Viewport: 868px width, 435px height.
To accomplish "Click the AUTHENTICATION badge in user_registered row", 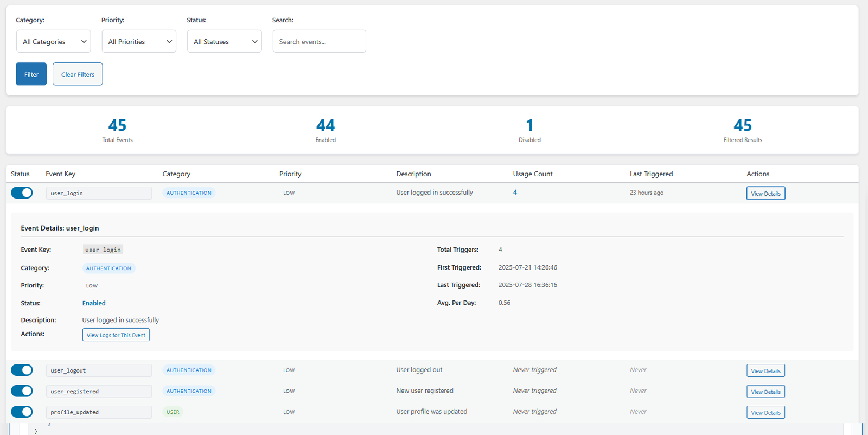I will pyautogui.click(x=189, y=391).
